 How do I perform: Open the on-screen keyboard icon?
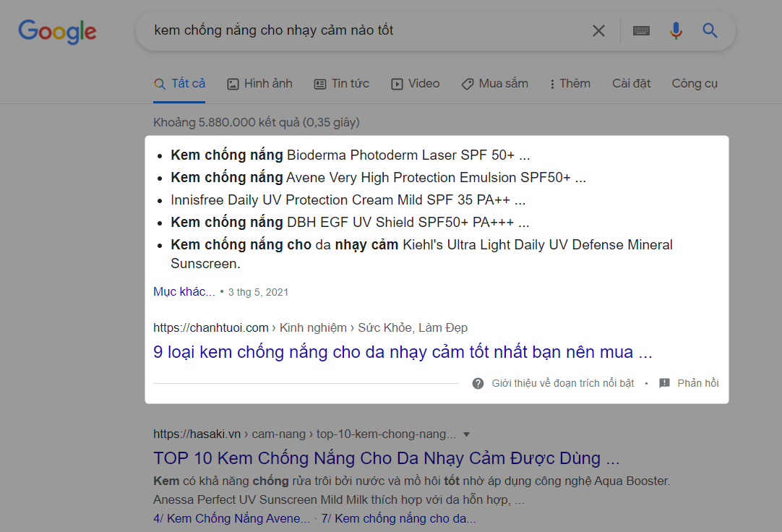641,31
